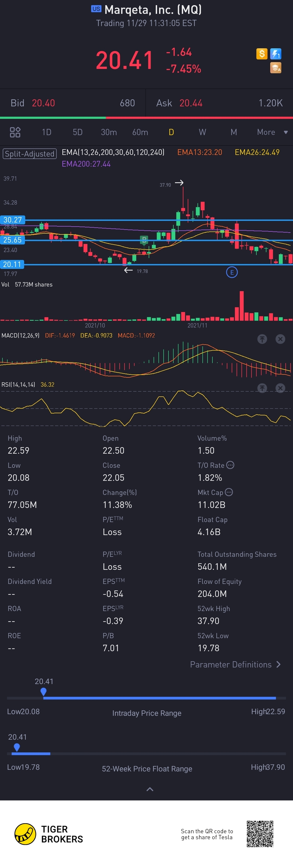Screen dimensions: 293x868
Task: Tap the T/O value 77.05M
Action: (22, 505)
